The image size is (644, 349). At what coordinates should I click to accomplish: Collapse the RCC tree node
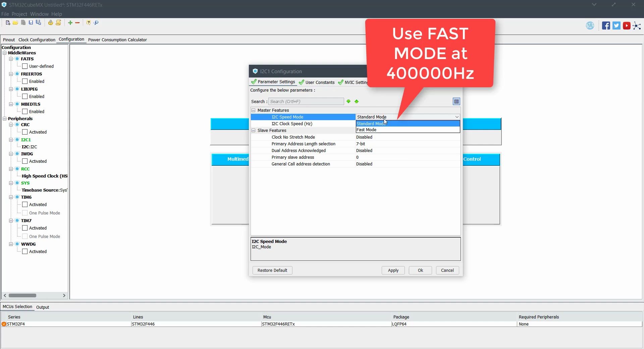click(x=11, y=169)
